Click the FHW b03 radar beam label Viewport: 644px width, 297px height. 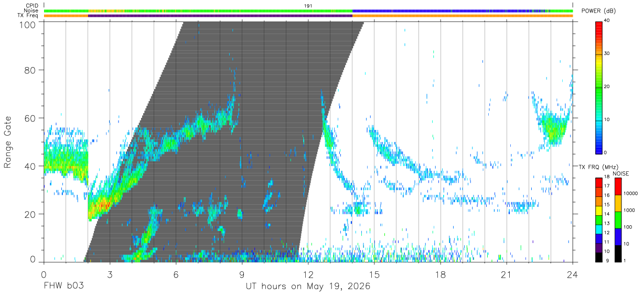tap(63, 287)
